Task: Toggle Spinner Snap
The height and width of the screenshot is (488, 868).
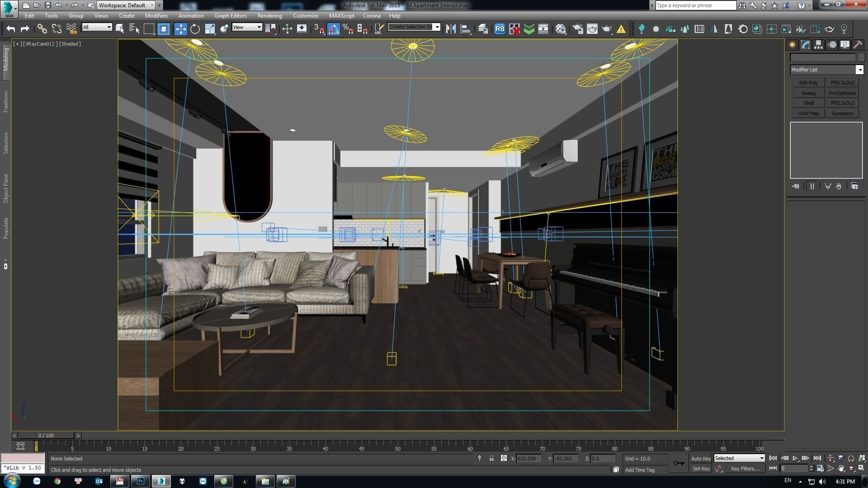Action: (x=362, y=29)
